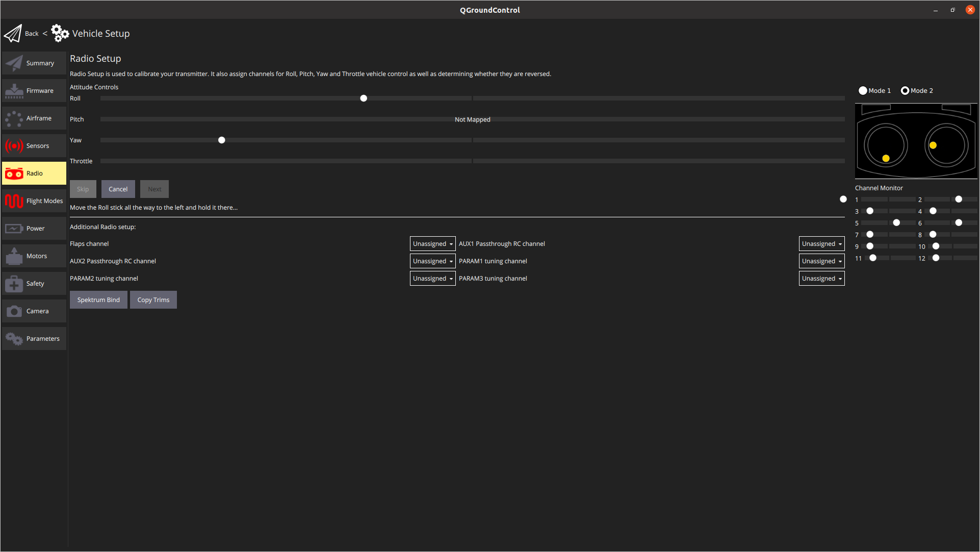The height and width of the screenshot is (552, 980).
Task: Open the Camera setup panel
Action: click(34, 311)
